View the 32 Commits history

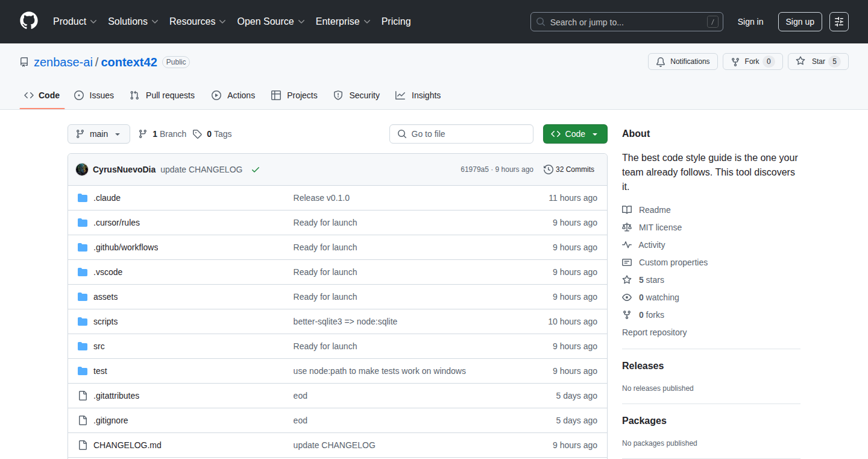click(569, 169)
